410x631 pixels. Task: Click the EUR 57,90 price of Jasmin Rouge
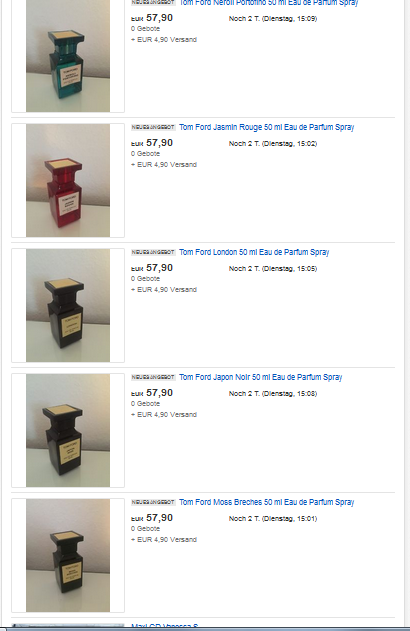click(152, 143)
